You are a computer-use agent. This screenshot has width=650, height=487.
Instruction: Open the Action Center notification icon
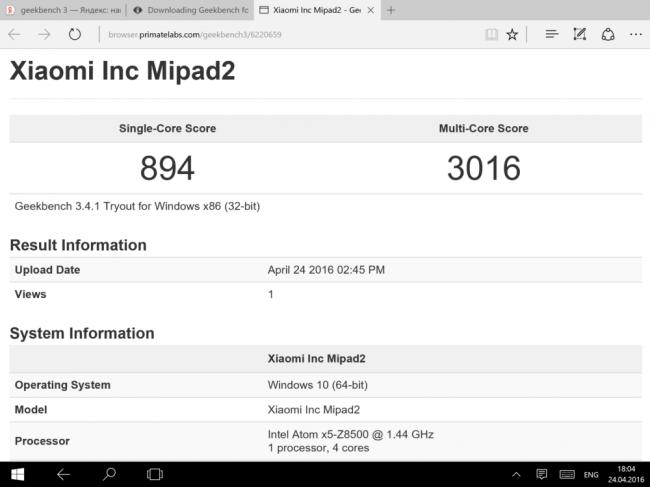pyautogui.click(x=541, y=474)
